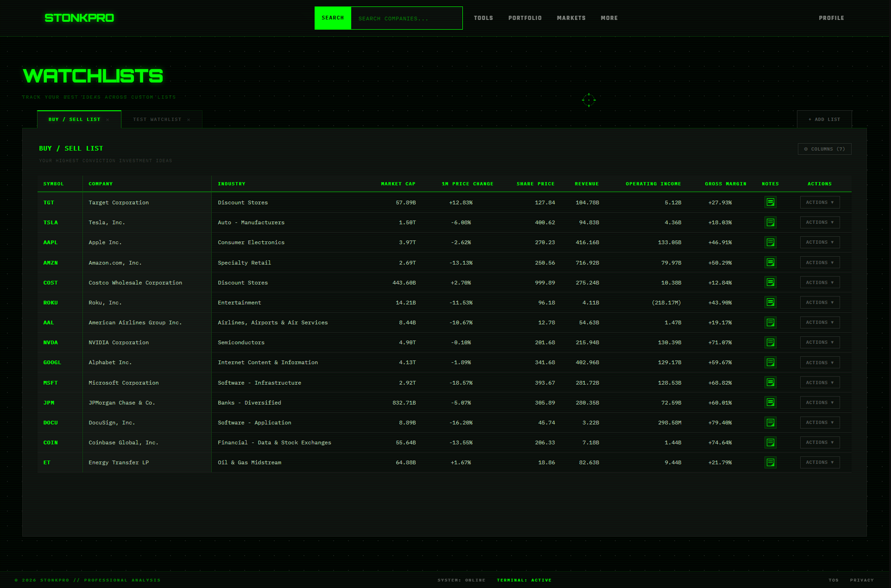The width and height of the screenshot is (891, 588).
Task: Click notes icon in NVDA row
Action: click(x=770, y=342)
